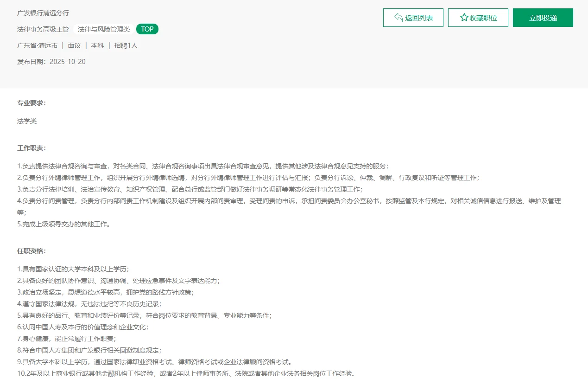This screenshot has width=588, height=385.
Task: Click qualification 10 about 2年及以上工作经验
Action: point(187,373)
